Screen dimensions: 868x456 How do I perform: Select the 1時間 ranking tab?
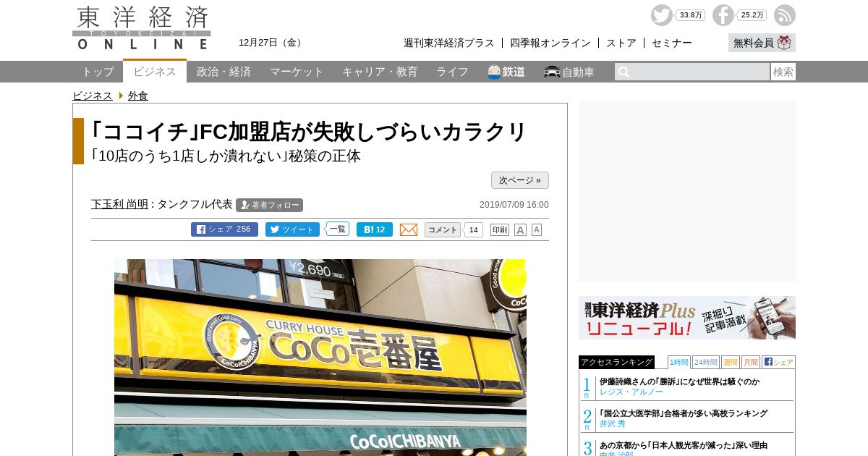click(x=678, y=362)
